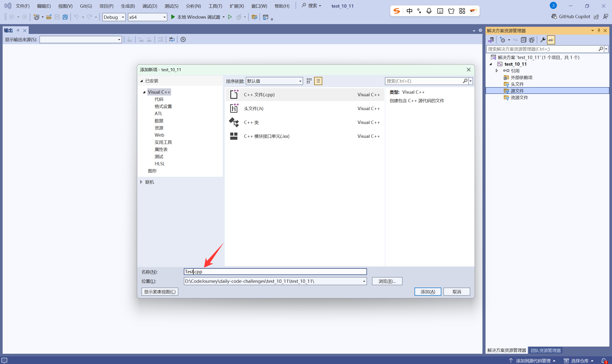Switch item view to small icons grid
612x364 pixels.
(309, 81)
